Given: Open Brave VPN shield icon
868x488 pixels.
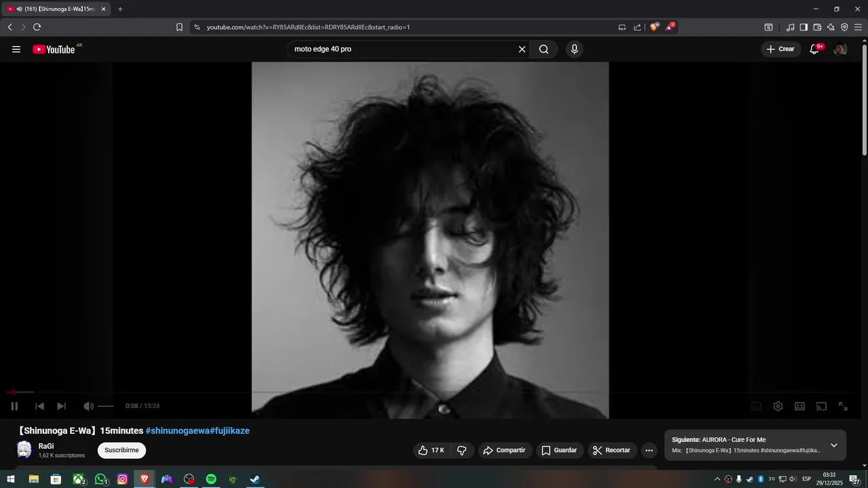Looking at the screenshot, I should pos(844,27).
